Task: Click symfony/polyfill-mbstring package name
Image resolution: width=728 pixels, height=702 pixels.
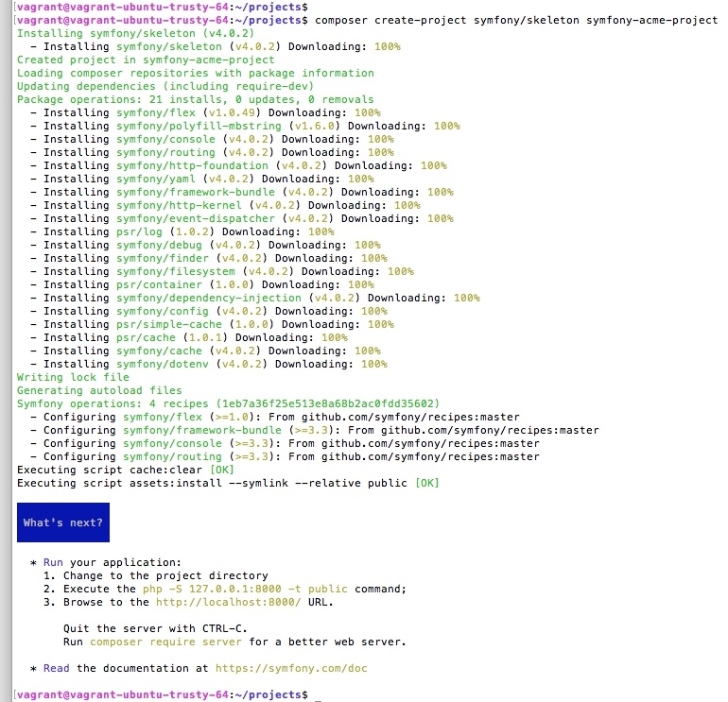Action: 199,127
